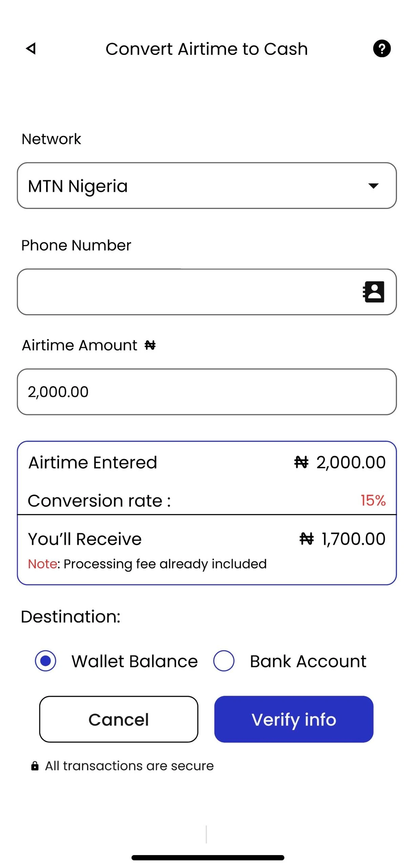
Task: Click the Verify info button
Action: 294,719
